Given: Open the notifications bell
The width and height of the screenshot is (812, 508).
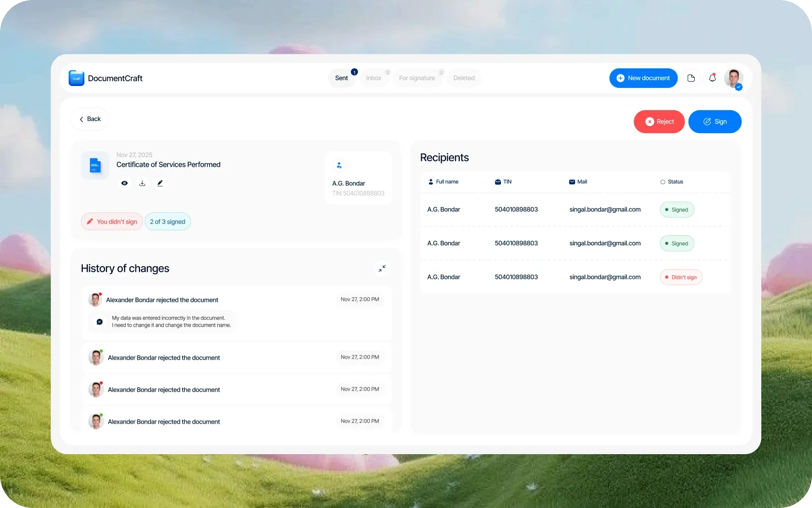Looking at the screenshot, I should click(x=712, y=78).
